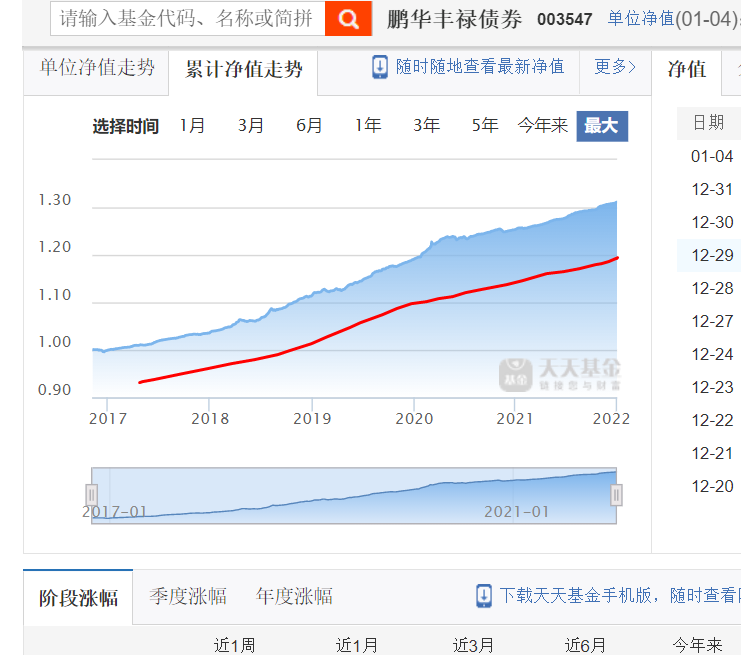Select the 1月 time range

193,126
